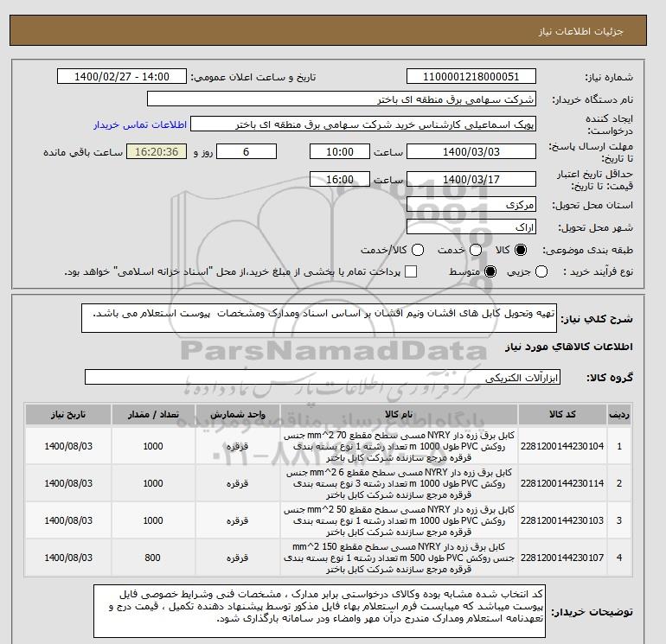Click the buyer notes text box

[x=319, y=611]
